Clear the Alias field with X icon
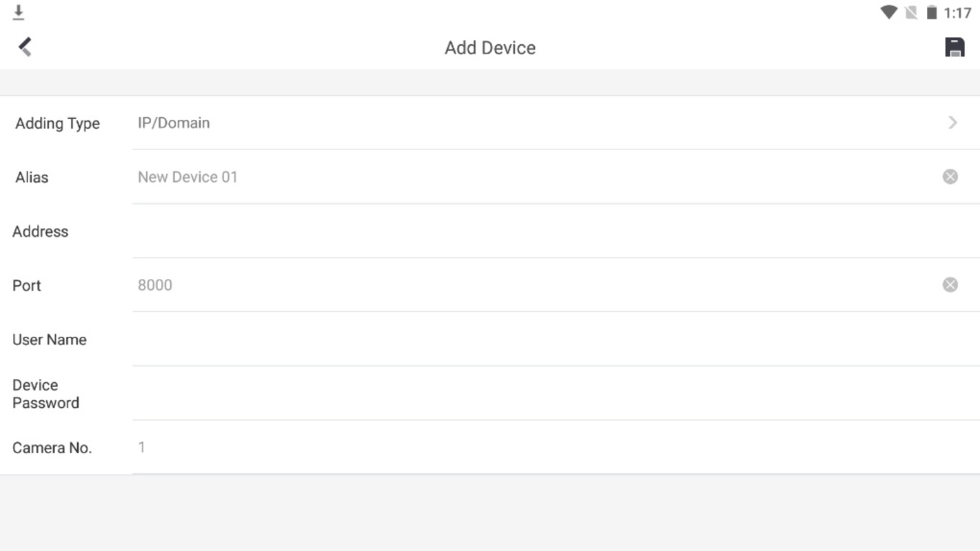The height and width of the screenshot is (551, 980). [x=950, y=177]
